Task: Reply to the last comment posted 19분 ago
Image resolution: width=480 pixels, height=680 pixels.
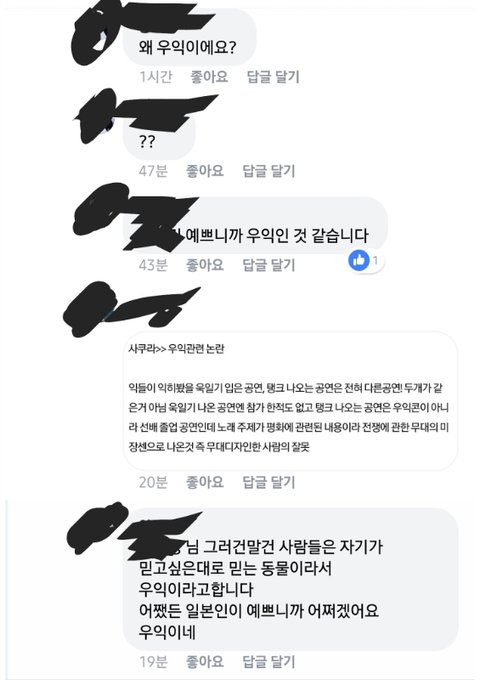Action: 269,662
